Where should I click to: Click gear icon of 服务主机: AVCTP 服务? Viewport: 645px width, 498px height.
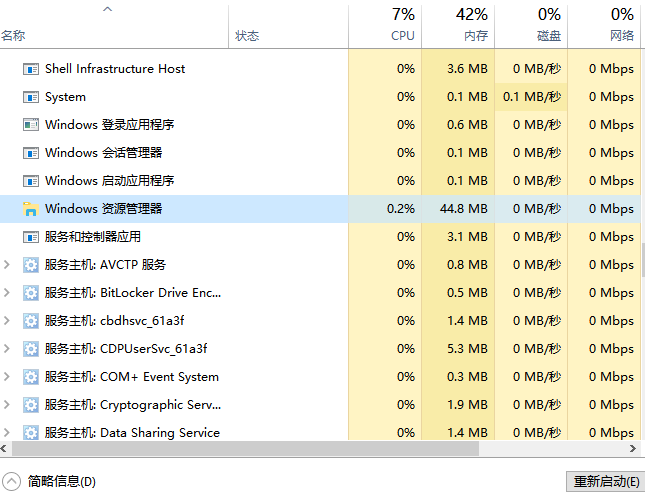tap(31, 265)
